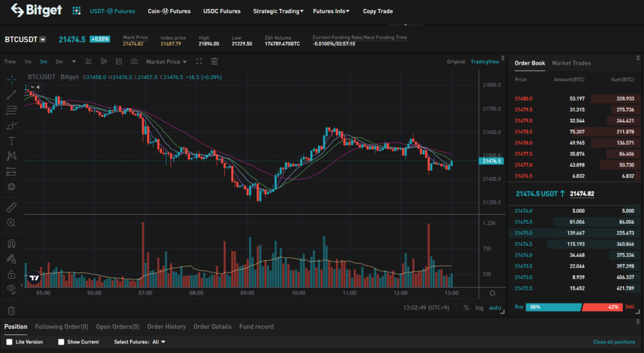Toggle lock all drawing tools
This screenshot has height=353, width=644.
pos(12,274)
